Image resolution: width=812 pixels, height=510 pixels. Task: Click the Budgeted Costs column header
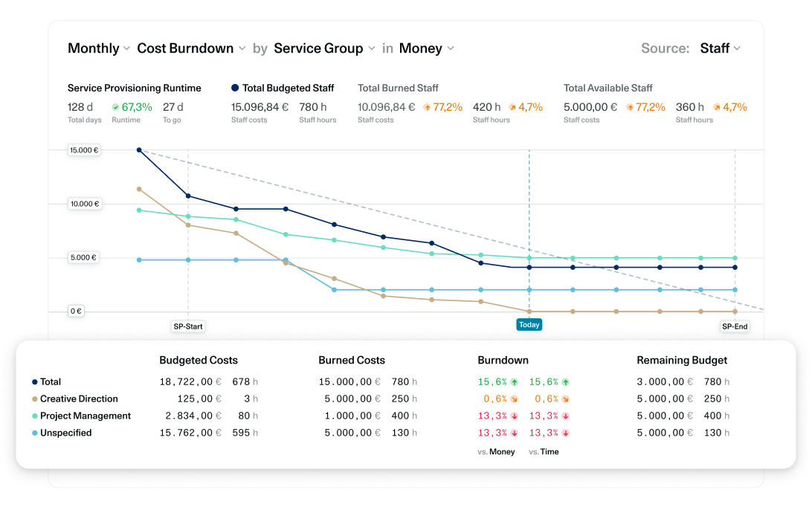point(199,361)
